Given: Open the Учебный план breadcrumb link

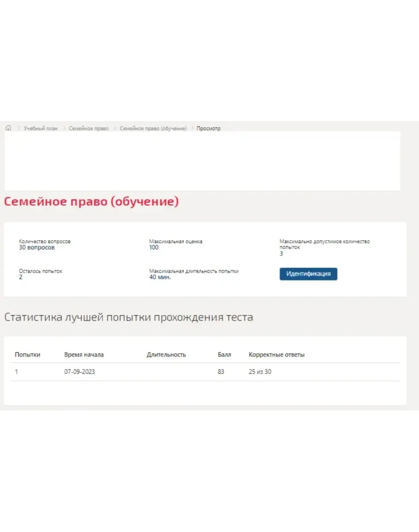Looking at the screenshot, I should (41, 129).
